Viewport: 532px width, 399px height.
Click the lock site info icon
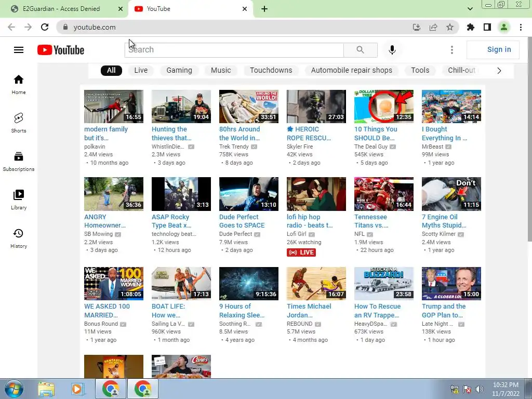(x=65, y=27)
